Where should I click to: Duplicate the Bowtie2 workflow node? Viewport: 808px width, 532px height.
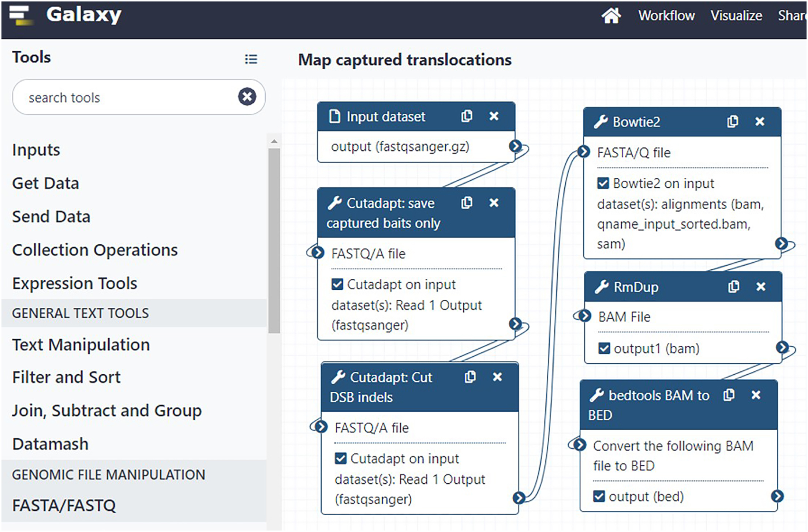pos(732,121)
